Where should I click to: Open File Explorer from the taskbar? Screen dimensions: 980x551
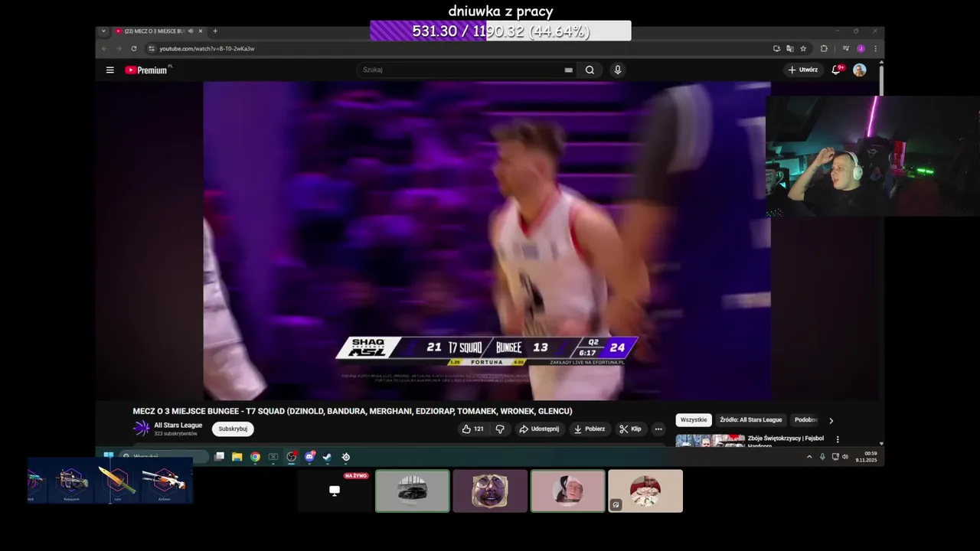237,457
